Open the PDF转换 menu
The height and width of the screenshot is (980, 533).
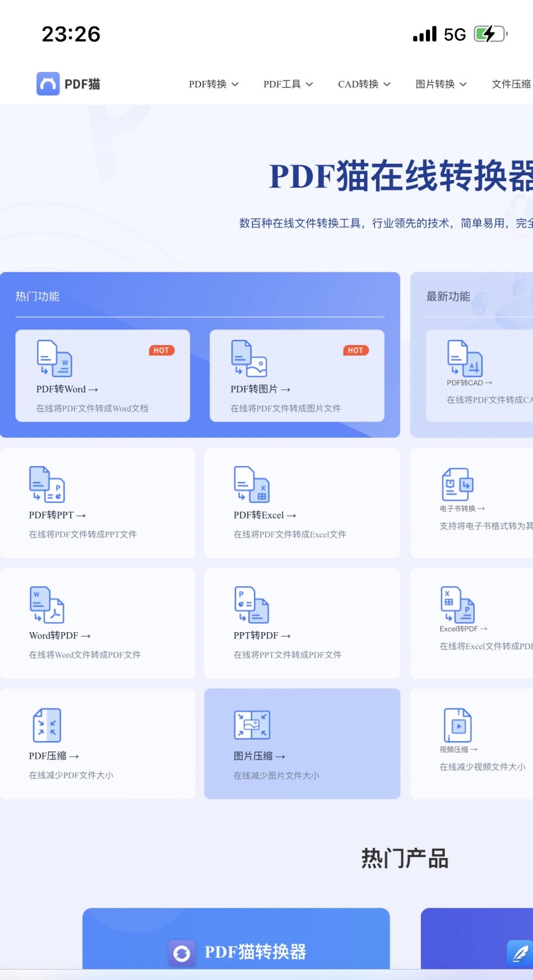214,84
